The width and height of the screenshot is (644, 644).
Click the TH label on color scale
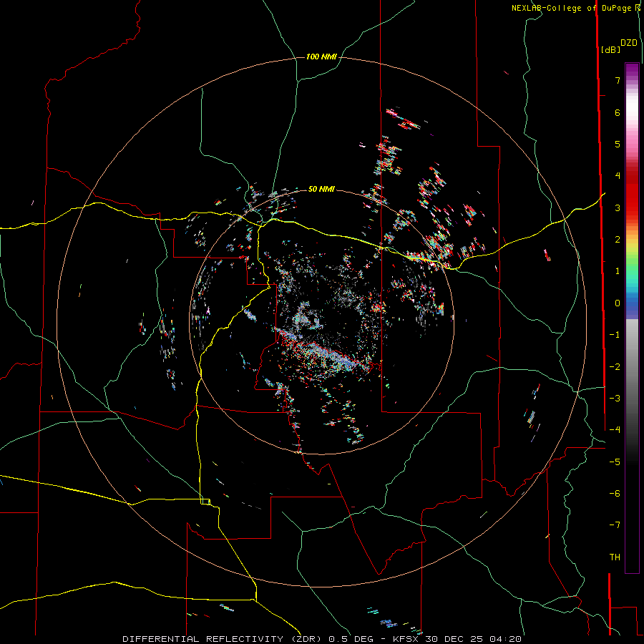pos(615,557)
